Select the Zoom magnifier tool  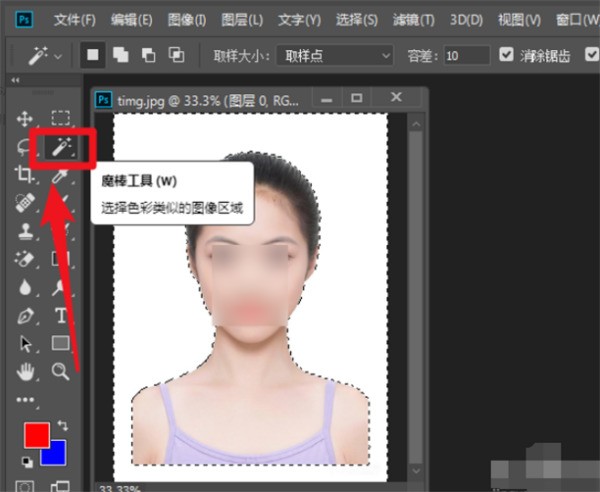tap(61, 371)
